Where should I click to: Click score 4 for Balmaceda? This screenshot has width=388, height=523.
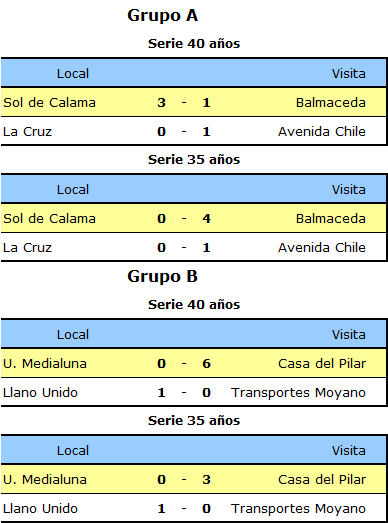click(x=207, y=218)
